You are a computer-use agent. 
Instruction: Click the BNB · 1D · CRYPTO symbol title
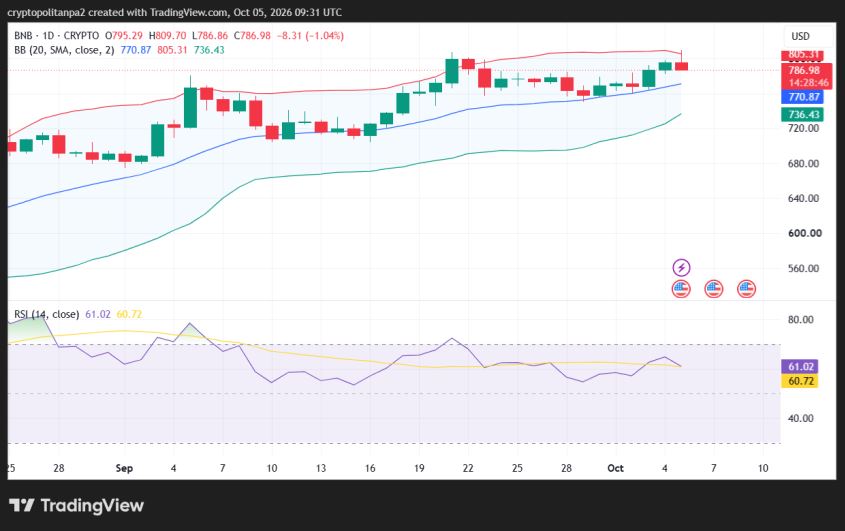(57, 36)
